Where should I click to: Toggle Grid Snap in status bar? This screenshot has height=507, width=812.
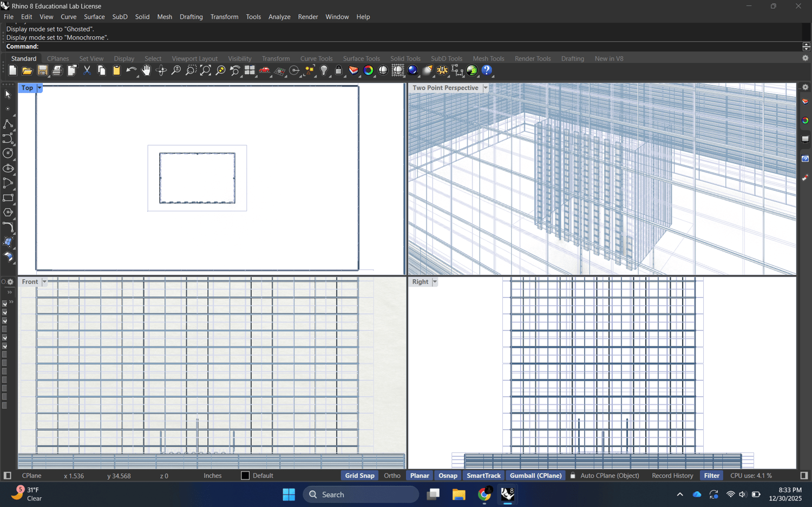(359, 476)
